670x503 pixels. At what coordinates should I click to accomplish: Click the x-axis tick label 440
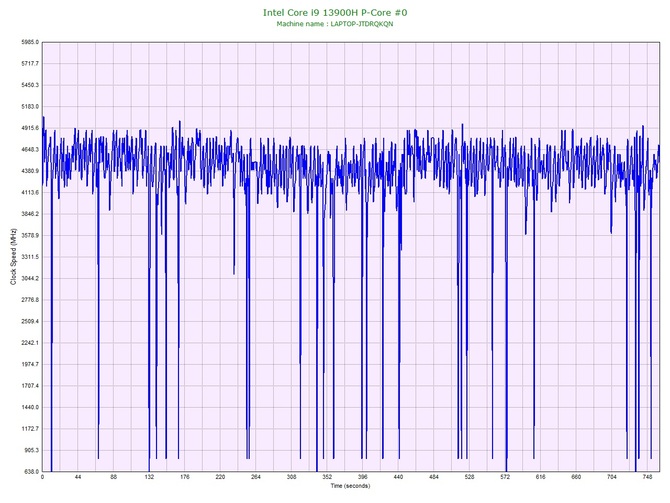click(398, 477)
